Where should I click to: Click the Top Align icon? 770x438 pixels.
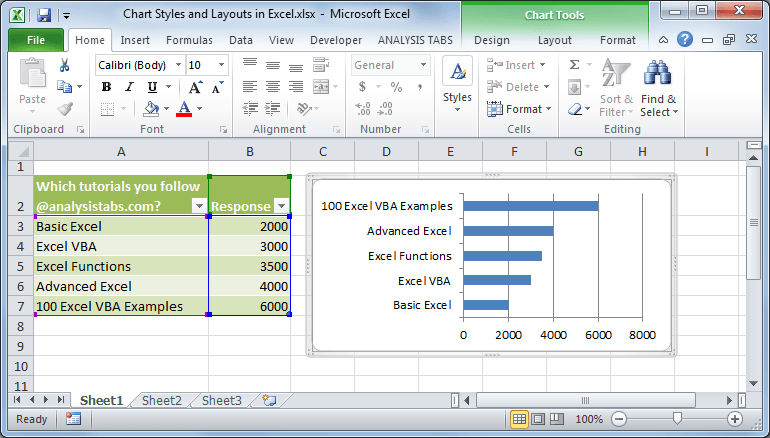click(249, 64)
